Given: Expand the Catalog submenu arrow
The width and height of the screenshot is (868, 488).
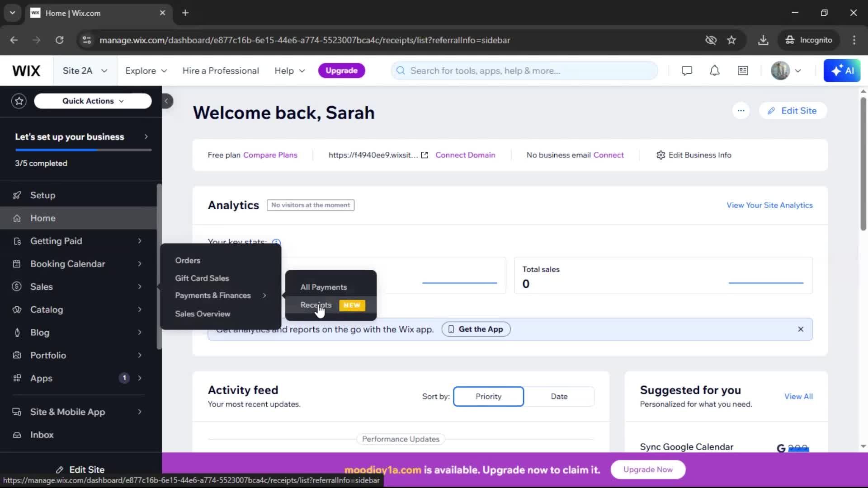Looking at the screenshot, I should [x=140, y=310].
